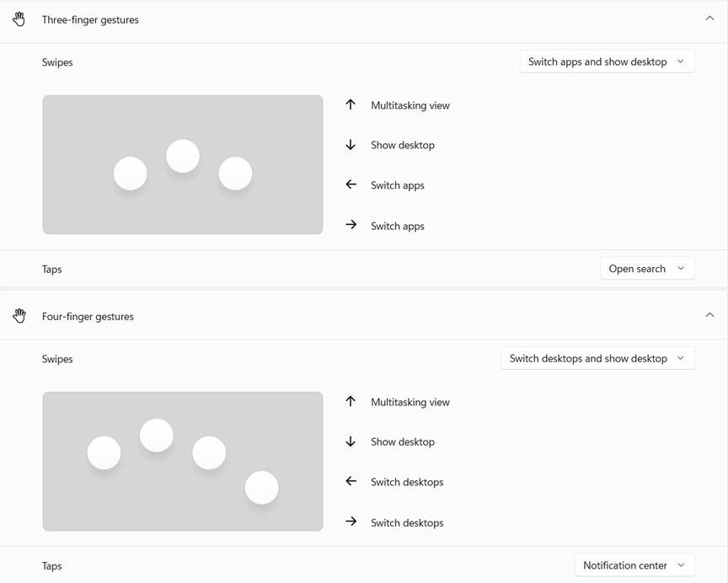Viewport: 728px width, 583px height.
Task: Open the four-finger Taps 'Notification center' dropdown
Action: (x=634, y=565)
